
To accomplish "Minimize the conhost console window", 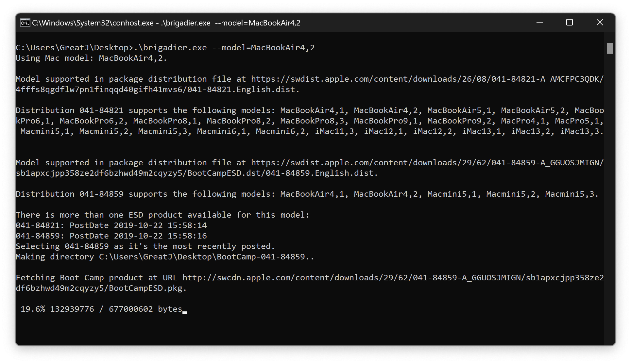I will (x=540, y=22).
